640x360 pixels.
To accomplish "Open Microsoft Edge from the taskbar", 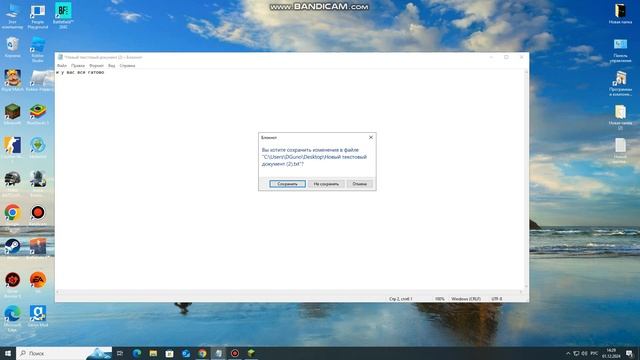I will (137, 353).
